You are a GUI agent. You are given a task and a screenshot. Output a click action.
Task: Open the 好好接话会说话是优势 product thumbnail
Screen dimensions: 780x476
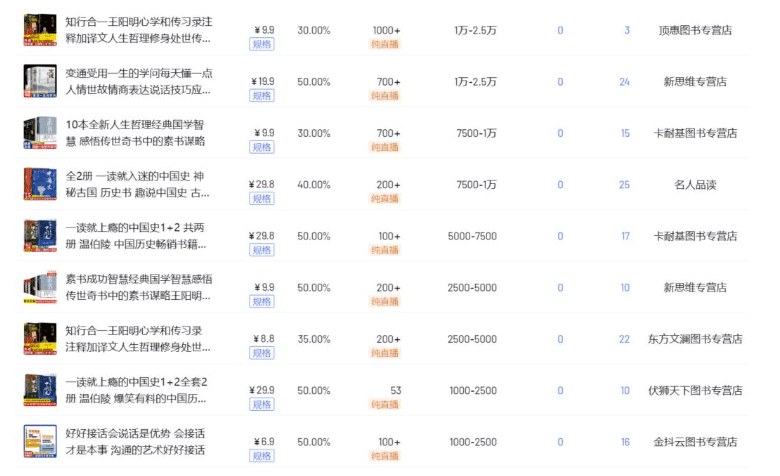(x=37, y=441)
